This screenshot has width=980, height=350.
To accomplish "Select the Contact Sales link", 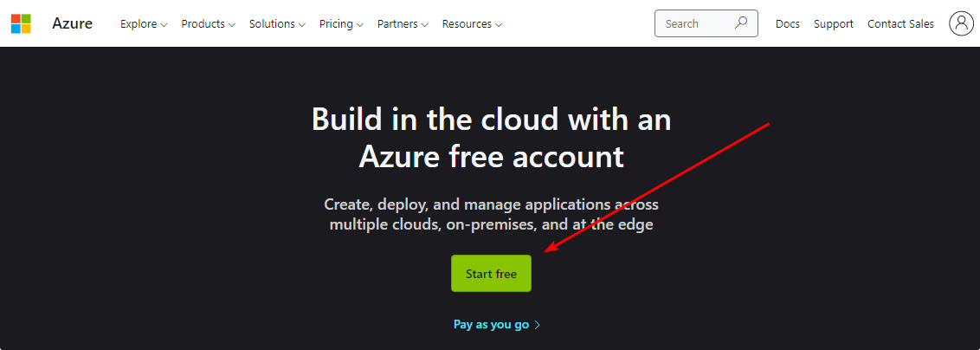I will tap(900, 24).
